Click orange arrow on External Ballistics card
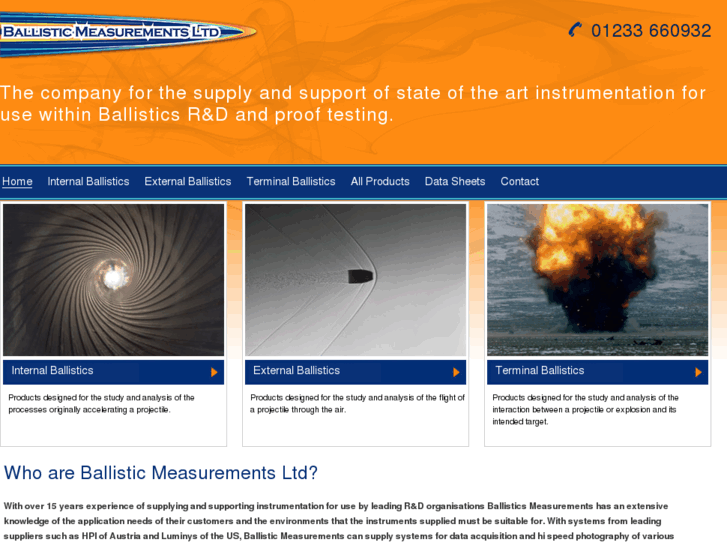 pos(456,372)
